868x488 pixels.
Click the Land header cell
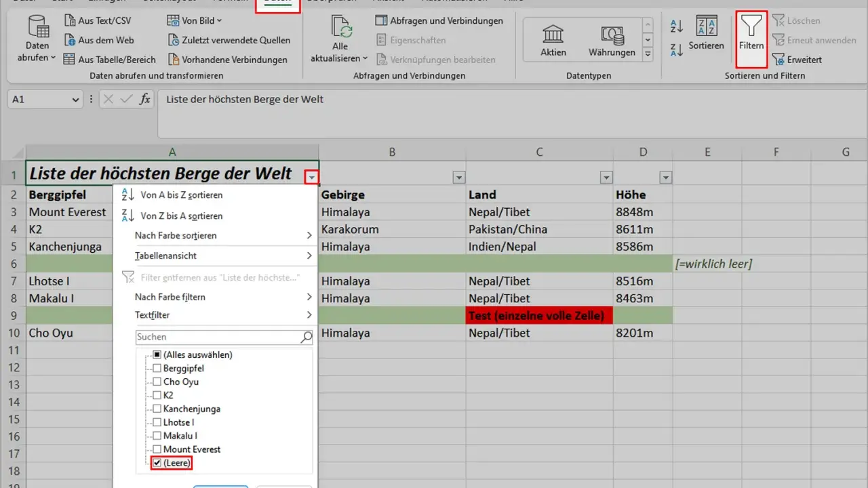(540, 195)
